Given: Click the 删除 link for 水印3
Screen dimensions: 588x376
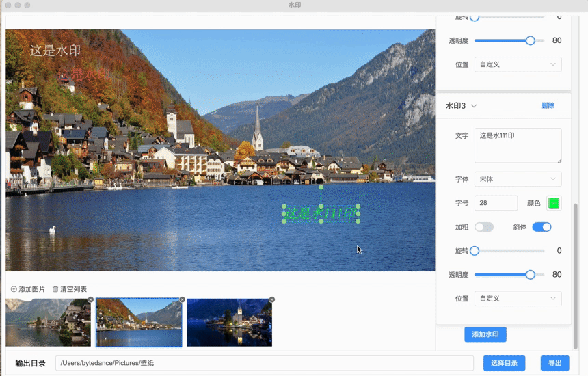Looking at the screenshot, I should tap(548, 106).
